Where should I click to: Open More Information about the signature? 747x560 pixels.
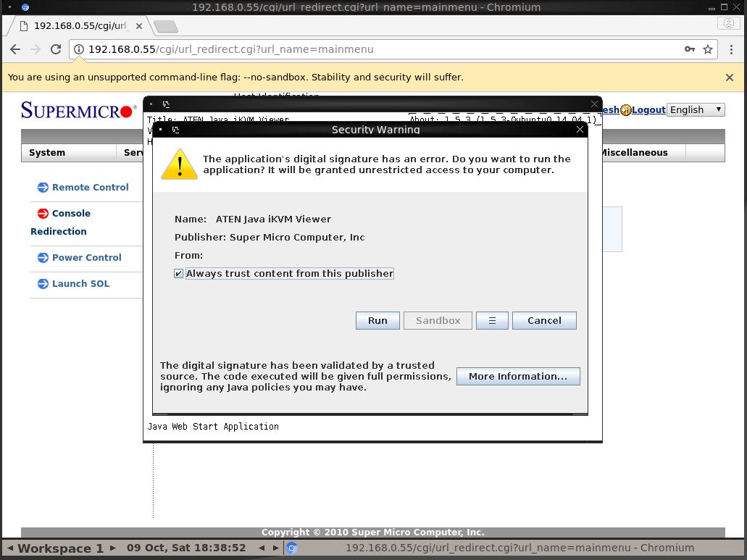pyautogui.click(x=518, y=376)
